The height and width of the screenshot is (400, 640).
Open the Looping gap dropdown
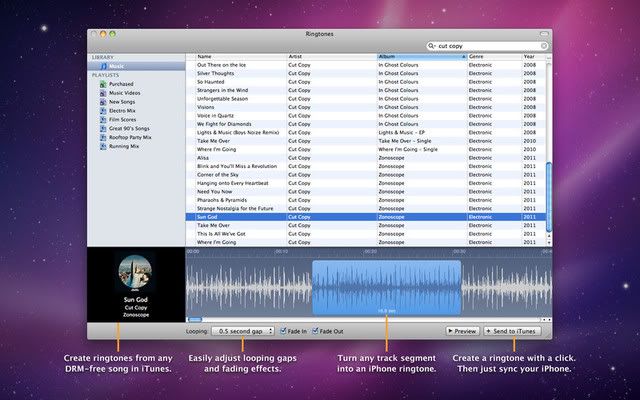(242, 331)
